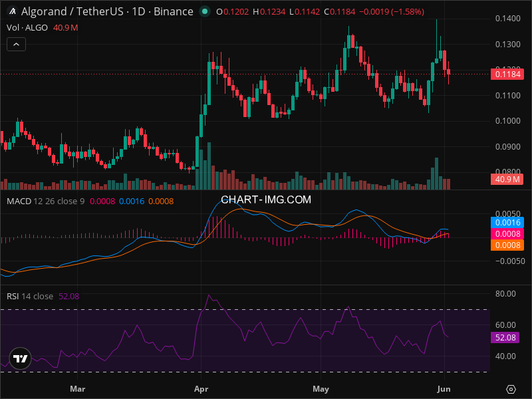Click the Mar label on time axis
Image resolution: width=532 pixels, height=399 pixels.
point(77,389)
